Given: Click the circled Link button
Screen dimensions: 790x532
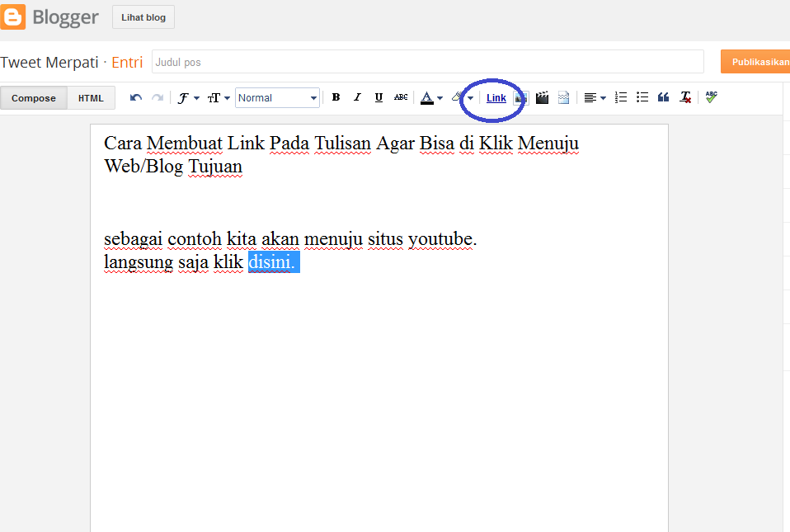Looking at the screenshot, I should coord(496,97).
